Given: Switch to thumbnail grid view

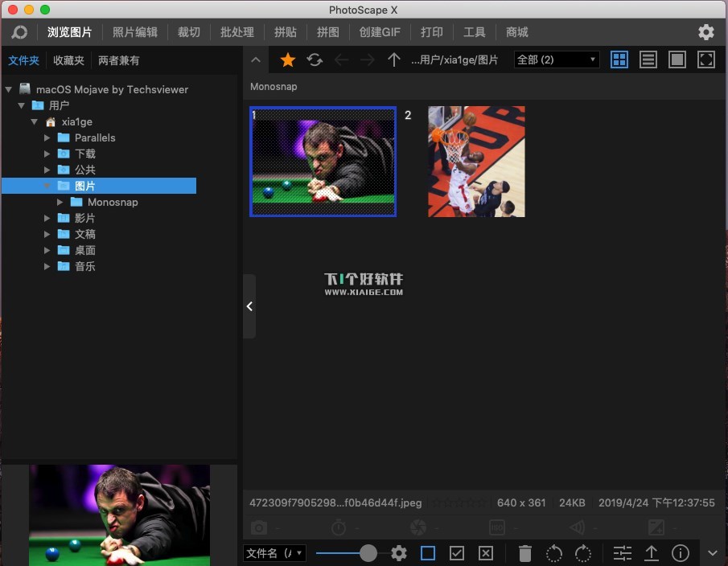Looking at the screenshot, I should click(x=619, y=60).
